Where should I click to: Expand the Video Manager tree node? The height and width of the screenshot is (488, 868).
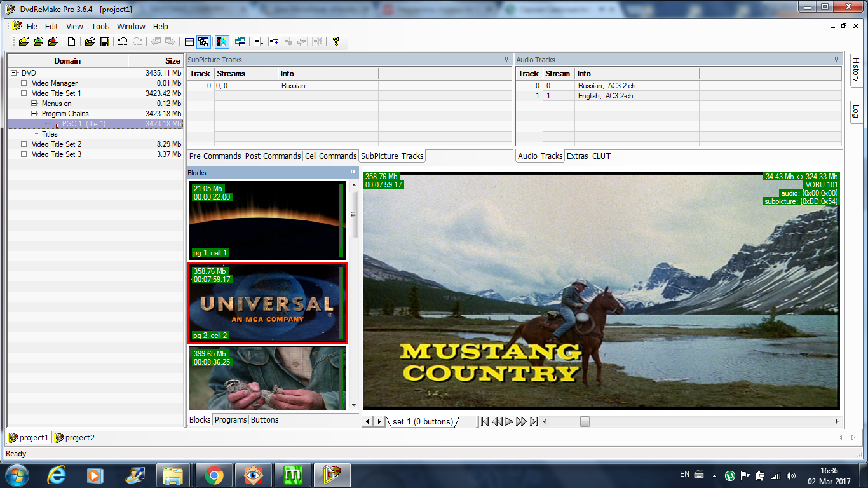[24, 83]
